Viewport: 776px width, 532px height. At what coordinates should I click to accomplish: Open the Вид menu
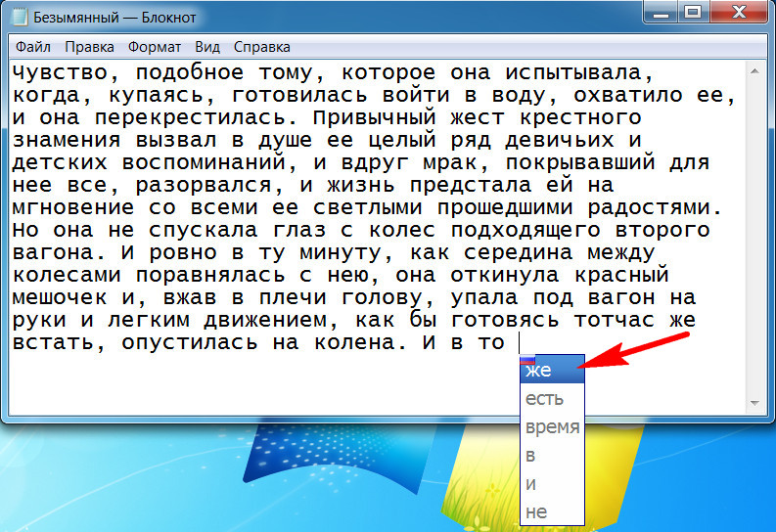click(x=207, y=47)
